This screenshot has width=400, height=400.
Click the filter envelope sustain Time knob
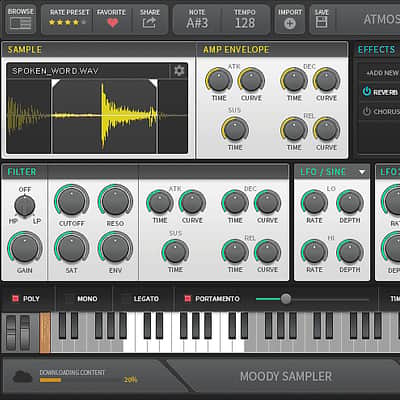click(x=175, y=252)
